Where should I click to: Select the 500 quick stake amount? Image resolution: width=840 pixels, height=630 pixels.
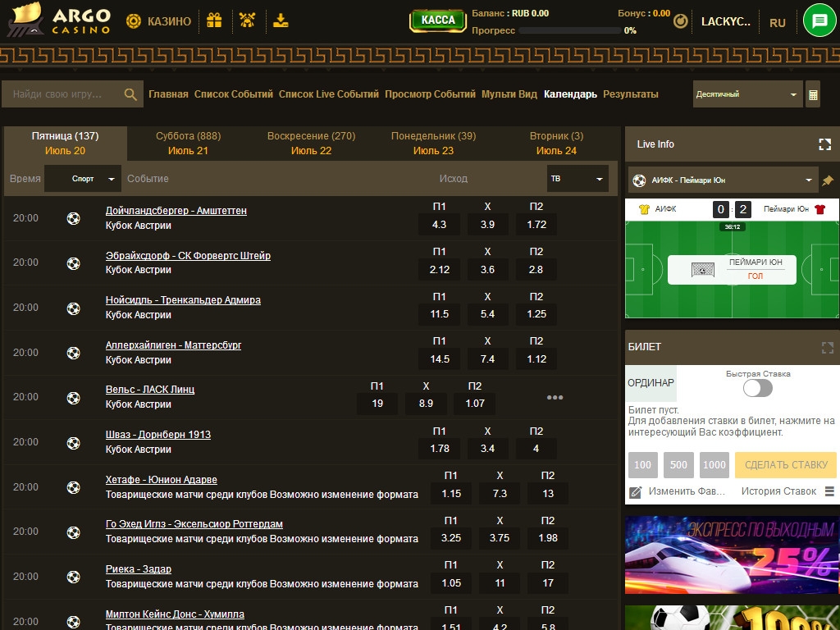pos(678,465)
